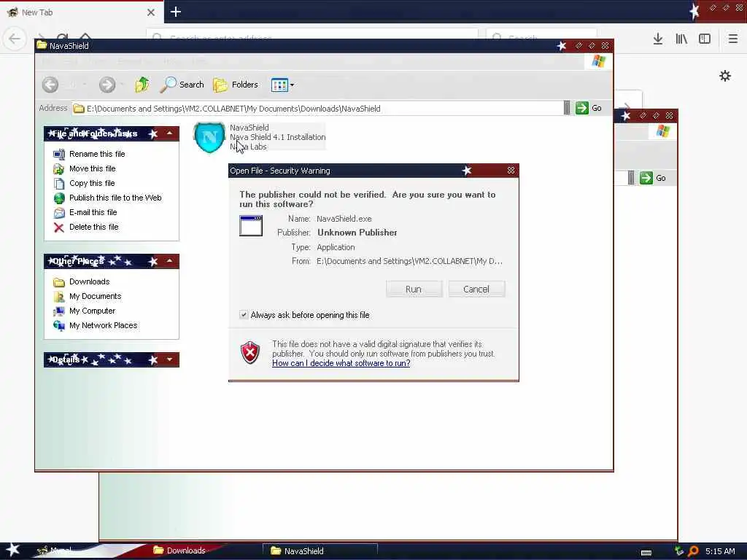
Task: Toggle the Folders pane button
Action: click(x=236, y=85)
